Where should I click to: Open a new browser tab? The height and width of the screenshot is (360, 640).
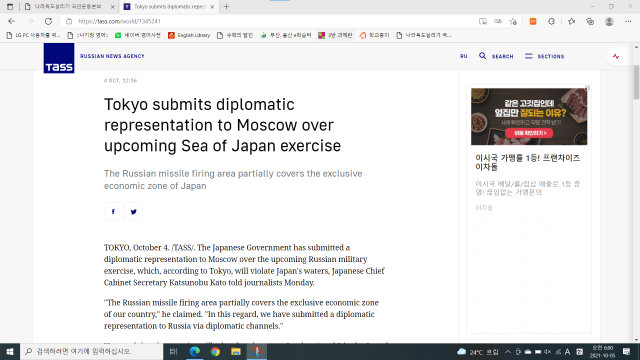tap(227, 7)
